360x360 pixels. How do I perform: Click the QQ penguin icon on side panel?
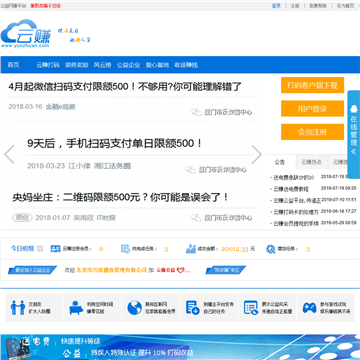tap(353, 109)
